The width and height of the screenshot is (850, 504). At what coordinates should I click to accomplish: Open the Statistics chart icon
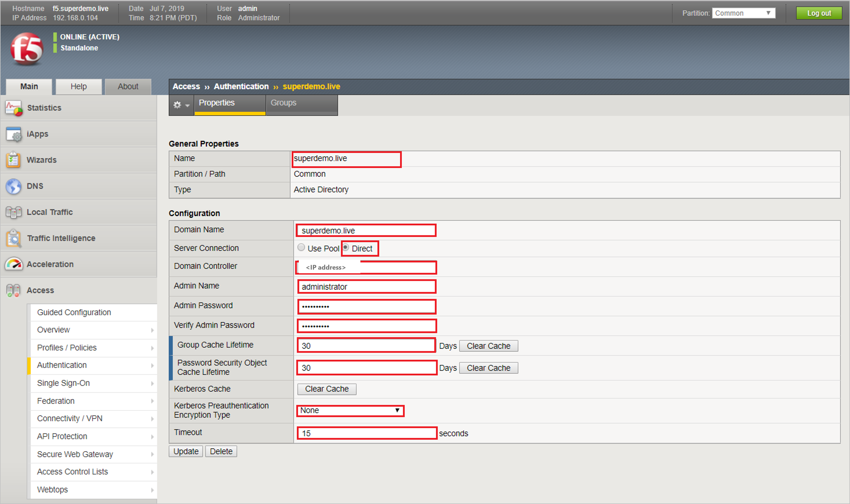click(14, 108)
